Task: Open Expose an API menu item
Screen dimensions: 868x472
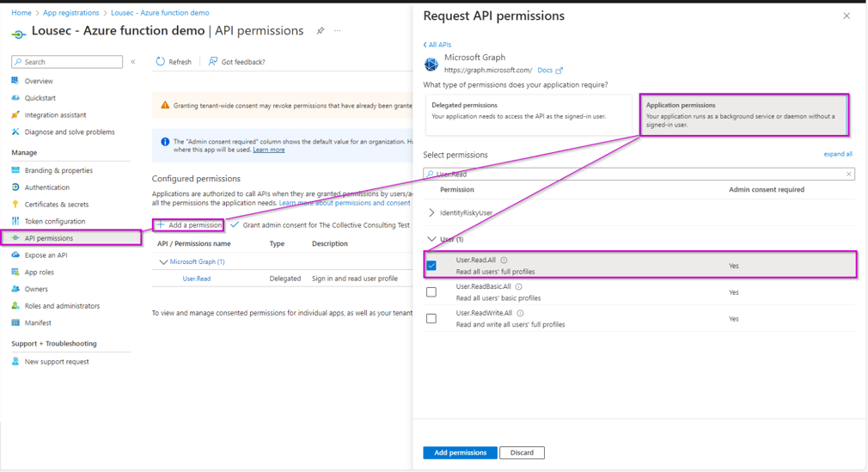Action: (46, 254)
